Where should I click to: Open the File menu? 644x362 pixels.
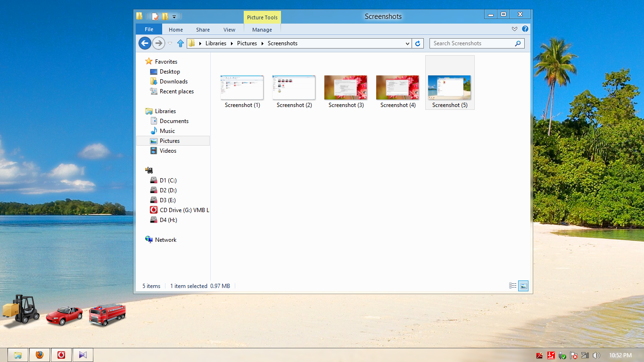[x=149, y=29]
